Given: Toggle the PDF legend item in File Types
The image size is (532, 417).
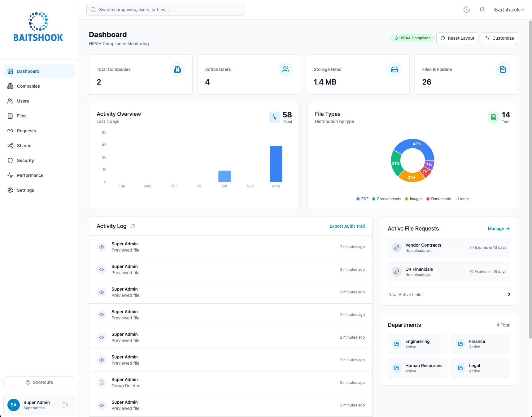Looking at the screenshot, I should click(362, 199).
